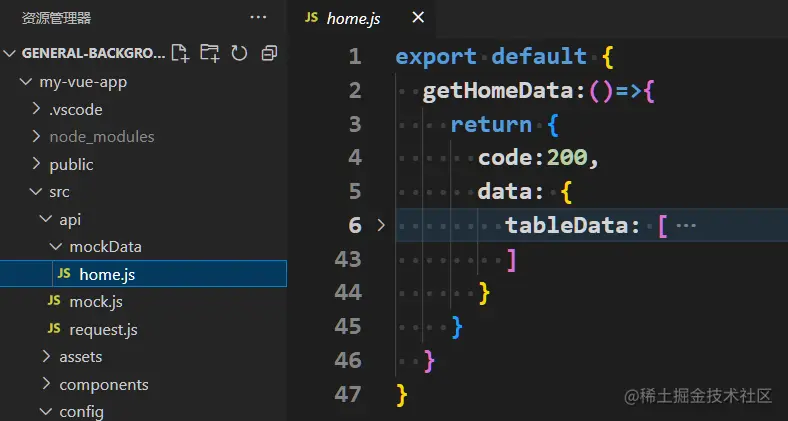The image size is (788, 421).
Task: Open the explorer more actions menu
Action: tap(259, 17)
